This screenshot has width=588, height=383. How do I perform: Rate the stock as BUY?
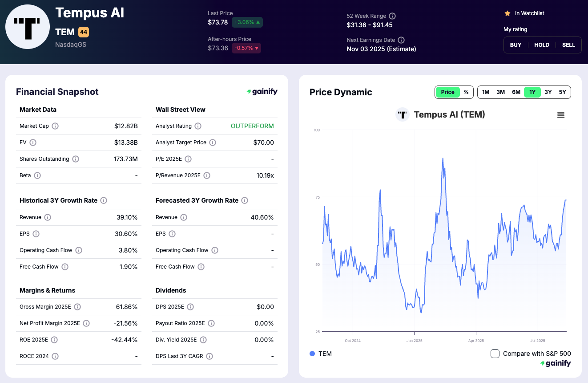click(x=516, y=45)
